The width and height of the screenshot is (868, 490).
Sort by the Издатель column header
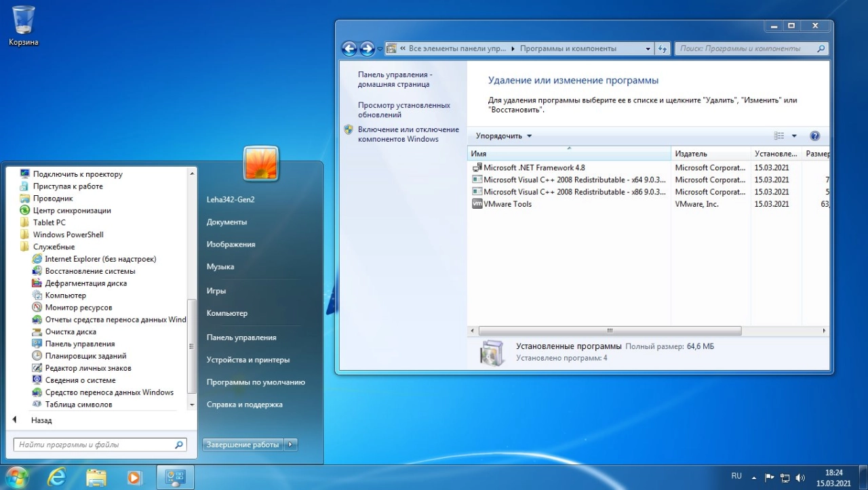coord(712,154)
